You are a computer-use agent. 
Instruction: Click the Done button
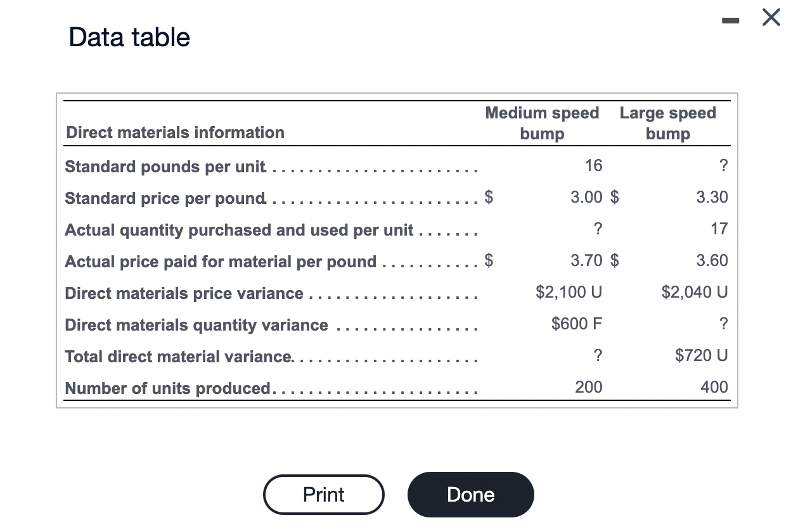pyautogui.click(x=470, y=495)
